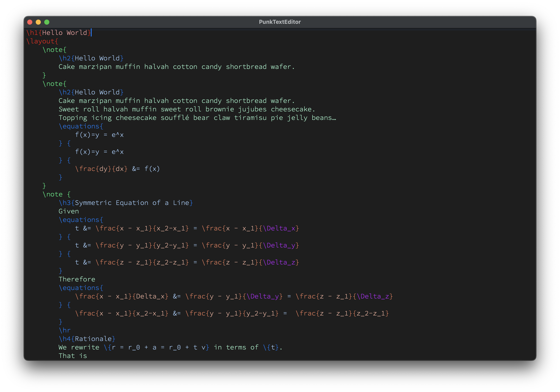Viewport: 560px width, 392px height.
Task: Click the word marzipan in first note
Action: tap(95, 67)
